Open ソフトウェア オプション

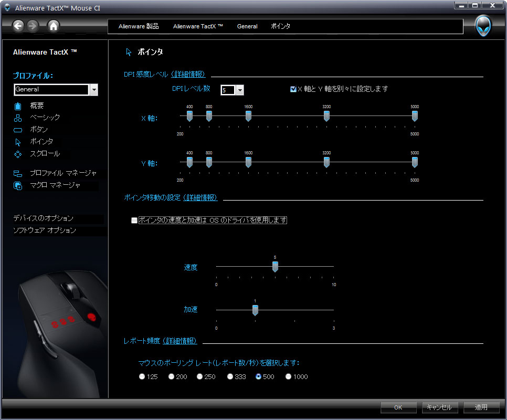point(45,230)
